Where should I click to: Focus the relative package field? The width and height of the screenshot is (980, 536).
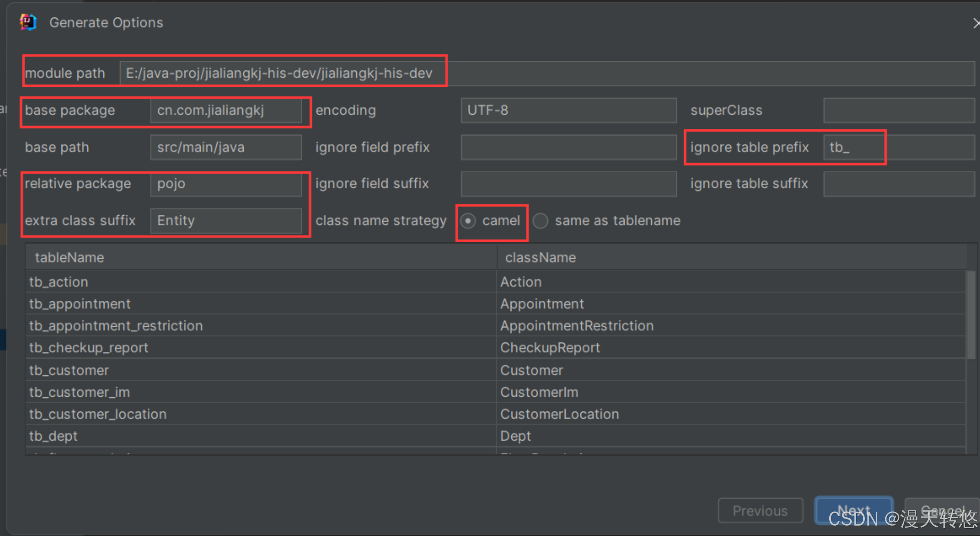[x=226, y=184]
